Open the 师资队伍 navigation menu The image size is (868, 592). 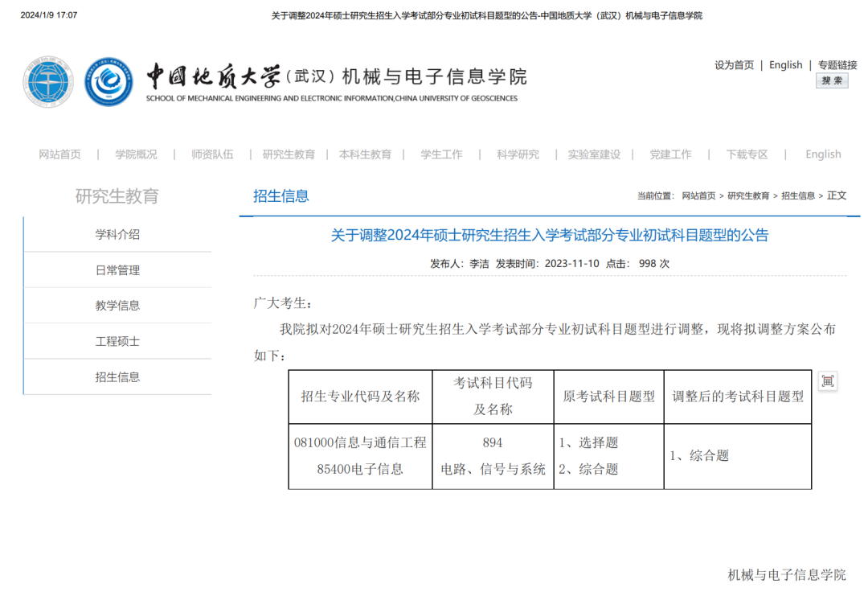click(x=212, y=154)
